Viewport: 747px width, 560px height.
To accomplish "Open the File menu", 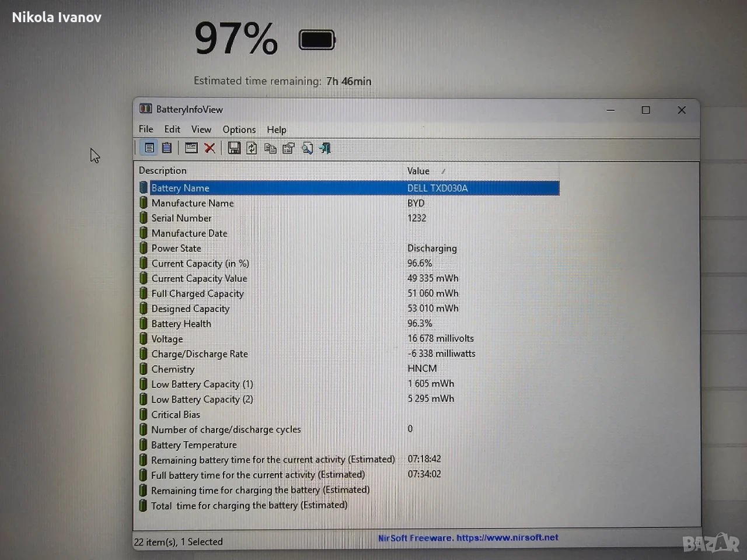I will coord(146,129).
